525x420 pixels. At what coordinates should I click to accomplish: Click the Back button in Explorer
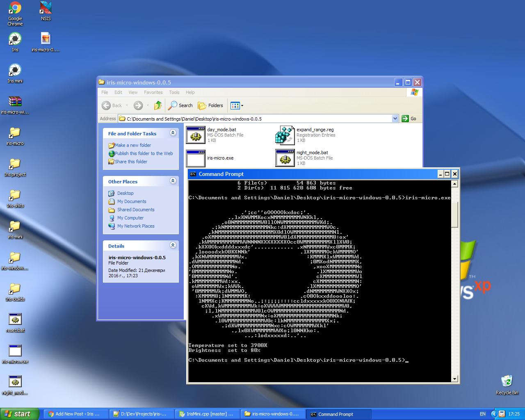112,105
